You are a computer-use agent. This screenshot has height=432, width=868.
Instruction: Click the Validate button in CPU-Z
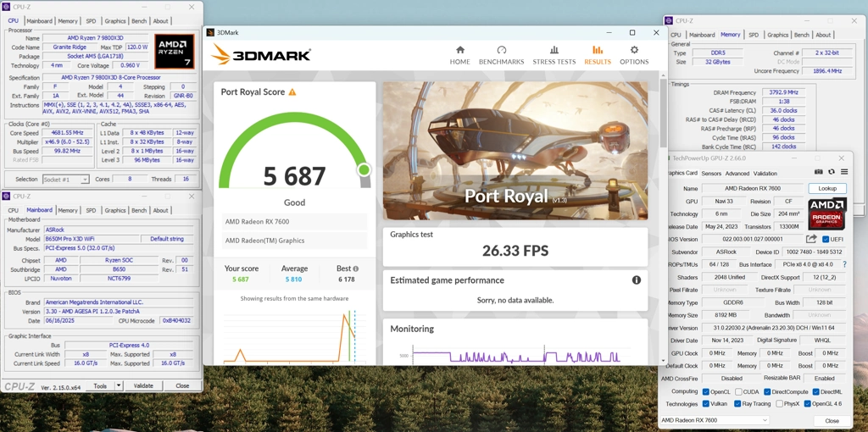tap(142, 385)
